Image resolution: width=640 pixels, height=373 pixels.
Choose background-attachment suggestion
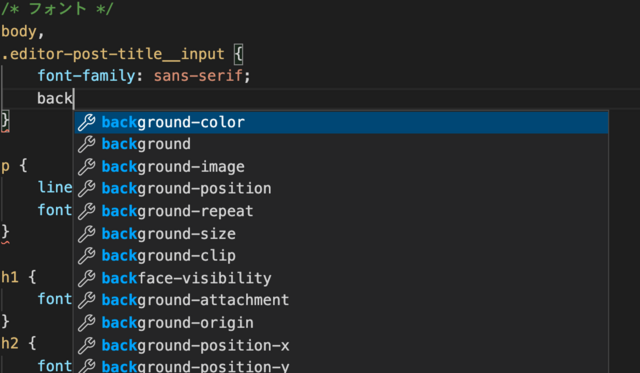point(341,300)
